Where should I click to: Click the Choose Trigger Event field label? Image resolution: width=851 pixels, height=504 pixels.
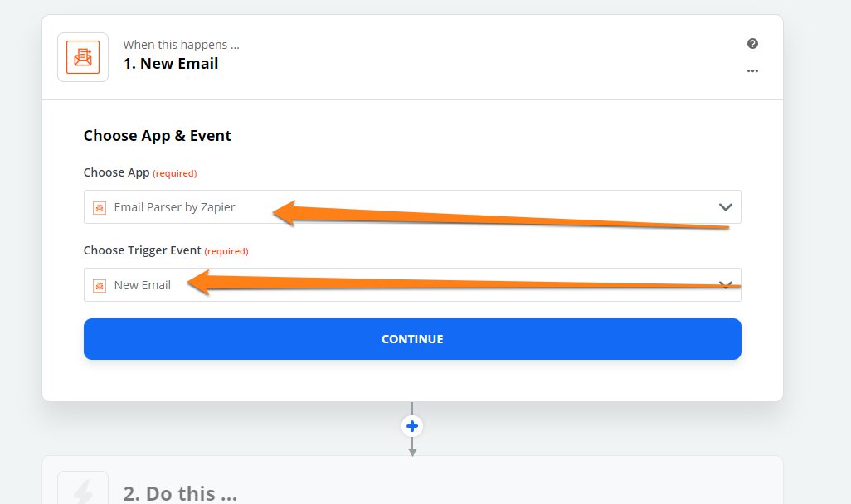point(142,250)
